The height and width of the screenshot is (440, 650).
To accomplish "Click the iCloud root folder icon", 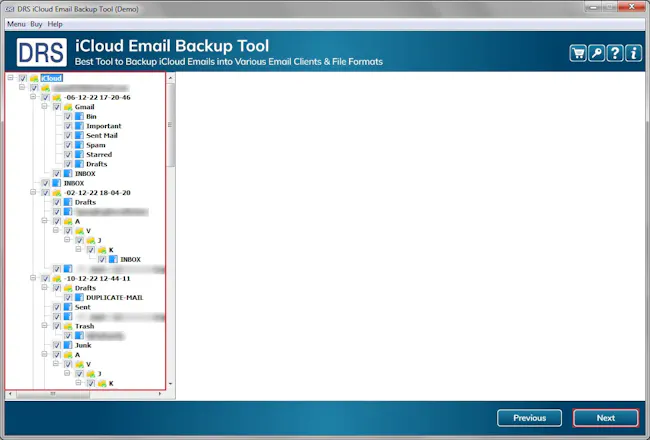I will tap(34, 78).
